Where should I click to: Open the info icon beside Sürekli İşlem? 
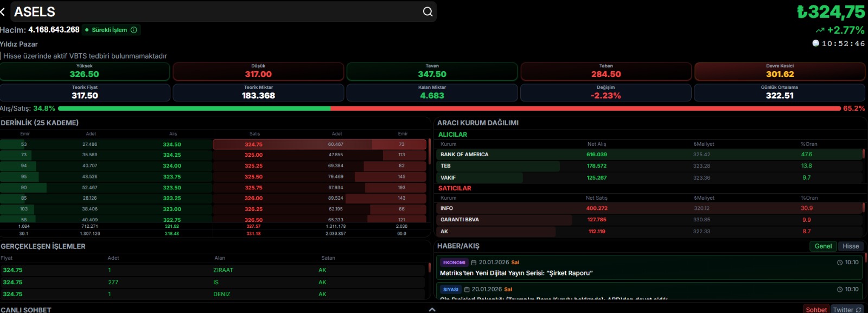(x=133, y=30)
